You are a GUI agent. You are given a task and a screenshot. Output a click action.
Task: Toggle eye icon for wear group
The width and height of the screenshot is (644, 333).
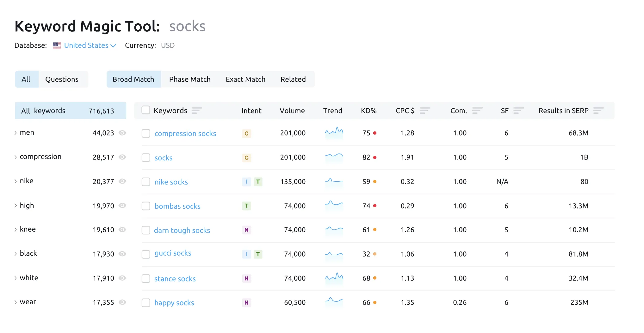point(122,302)
